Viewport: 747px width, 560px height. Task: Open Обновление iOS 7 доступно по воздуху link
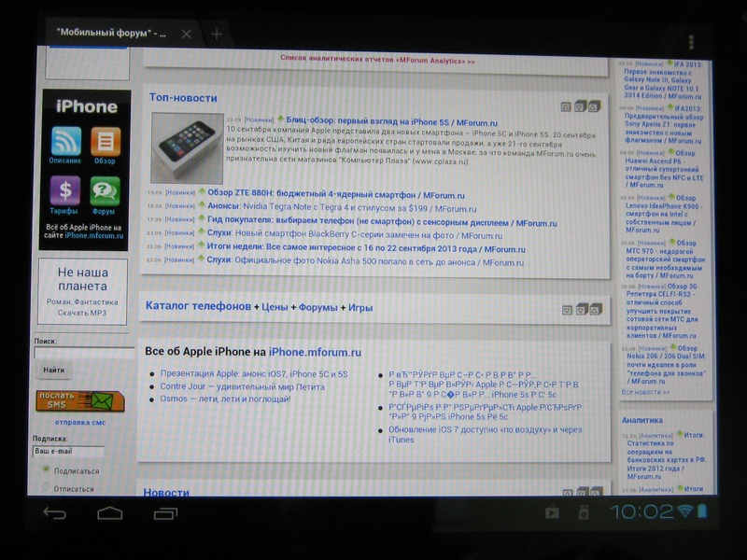(485, 434)
